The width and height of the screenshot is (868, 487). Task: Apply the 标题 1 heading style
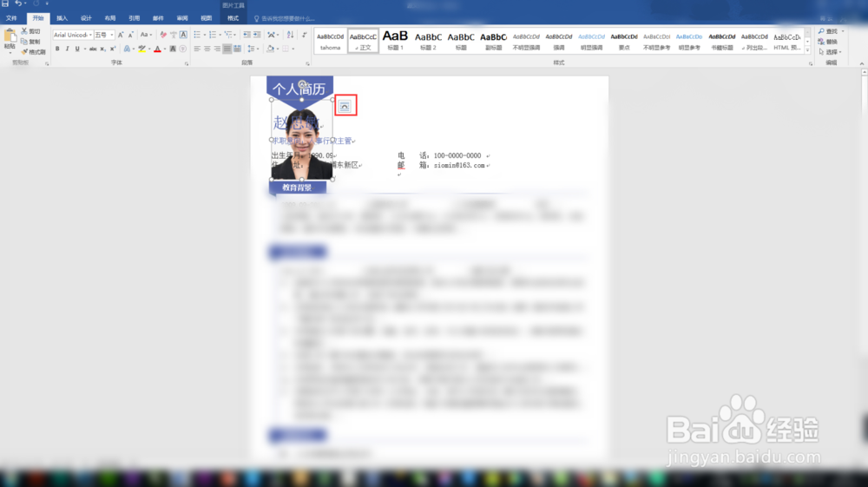pos(395,41)
